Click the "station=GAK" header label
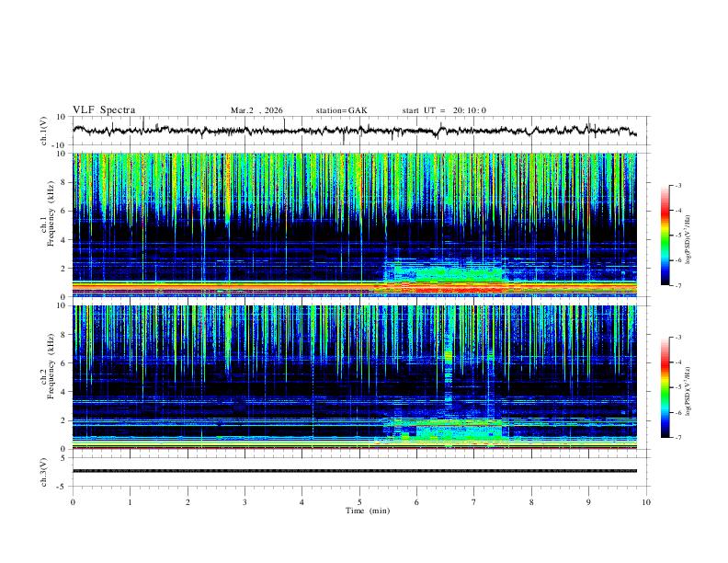The height and width of the screenshot is (563, 728). [341, 110]
